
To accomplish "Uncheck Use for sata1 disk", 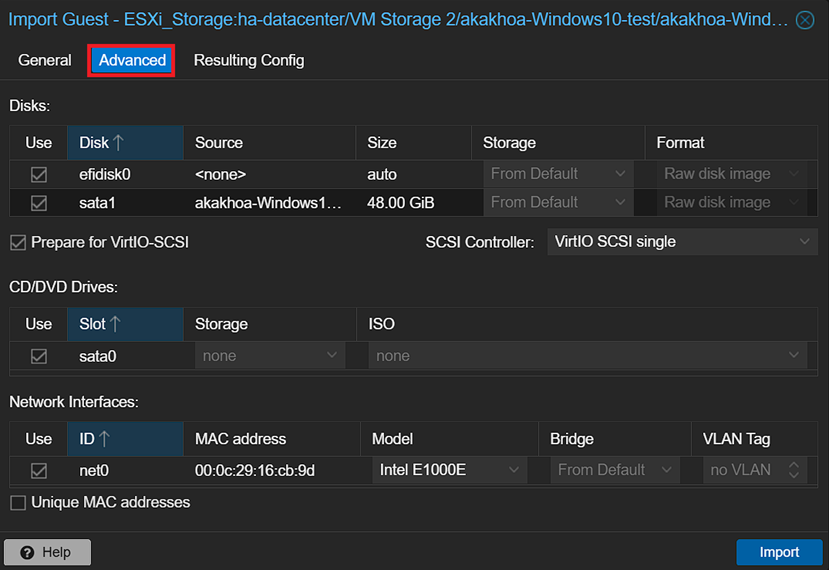I will click(39, 203).
